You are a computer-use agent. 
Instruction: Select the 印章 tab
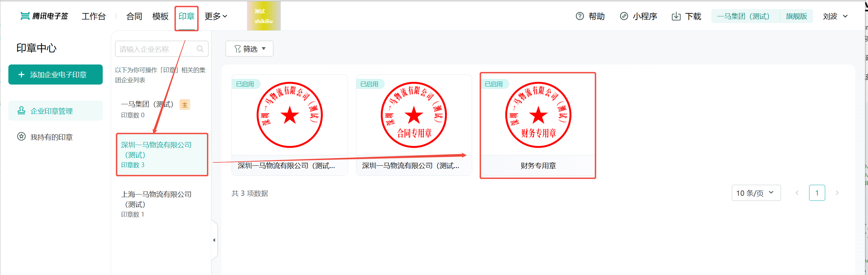click(186, 16)
